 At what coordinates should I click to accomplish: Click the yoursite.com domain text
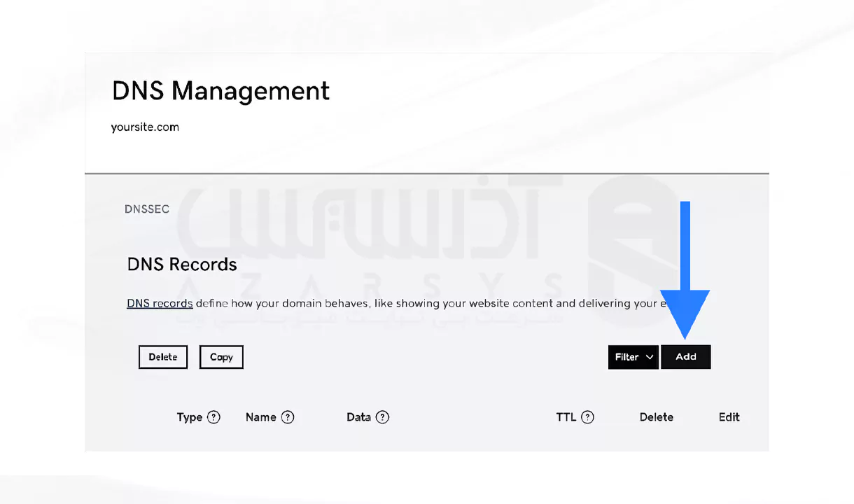click(x=145, y=127)
